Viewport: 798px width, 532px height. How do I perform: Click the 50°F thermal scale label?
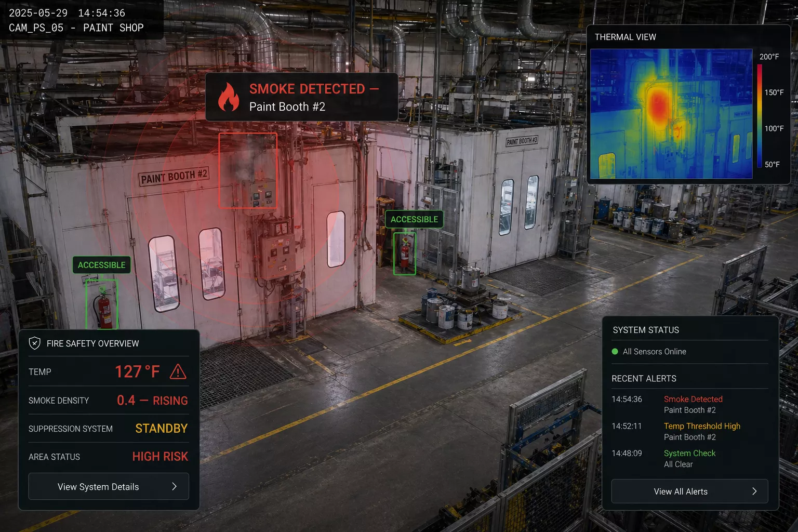pyautogui.click(x=772, y=164)
